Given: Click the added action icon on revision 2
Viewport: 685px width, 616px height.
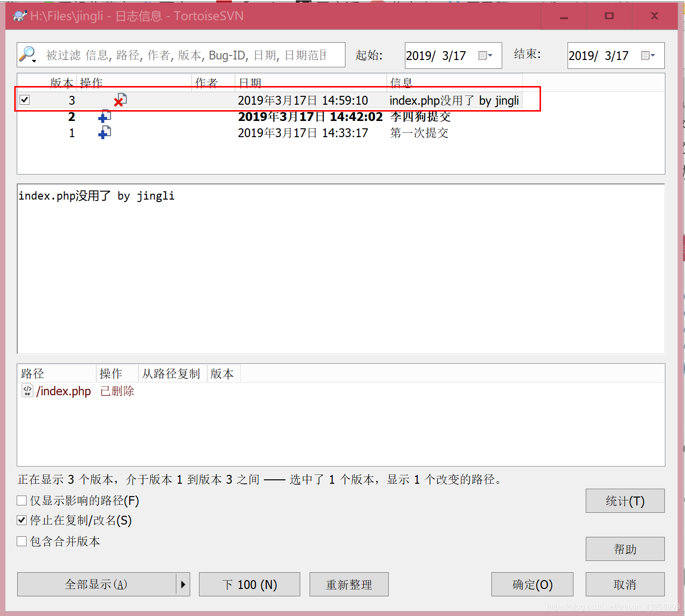Looking at the screenshot, I should [105, 117].
